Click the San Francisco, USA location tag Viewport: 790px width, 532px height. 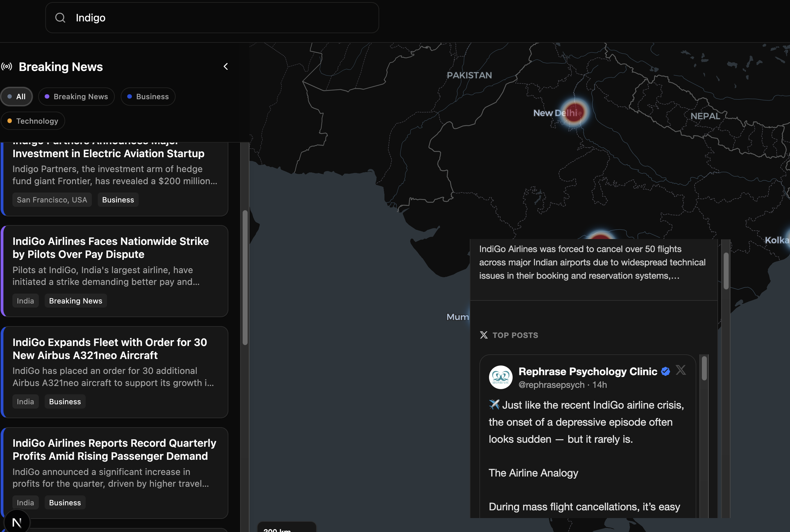[x=52, y=200]
